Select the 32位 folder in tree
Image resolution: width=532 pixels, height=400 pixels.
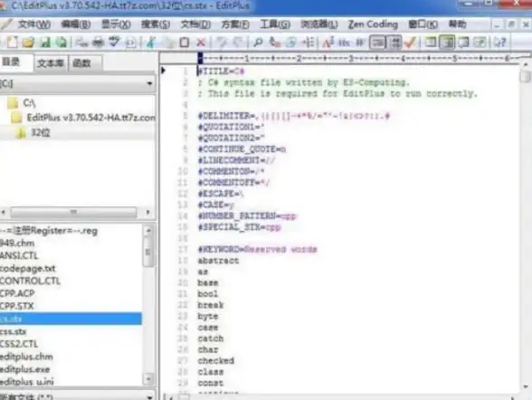[x=33, y=133]
